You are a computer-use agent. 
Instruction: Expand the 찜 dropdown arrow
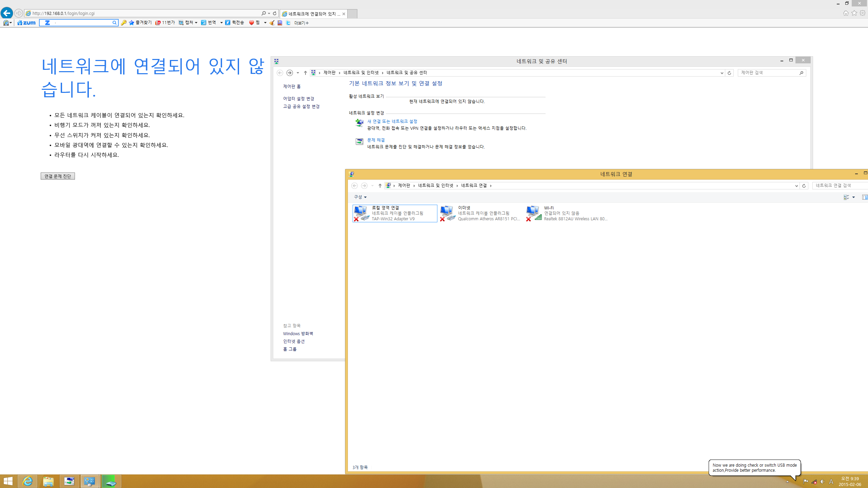(265, 23)
